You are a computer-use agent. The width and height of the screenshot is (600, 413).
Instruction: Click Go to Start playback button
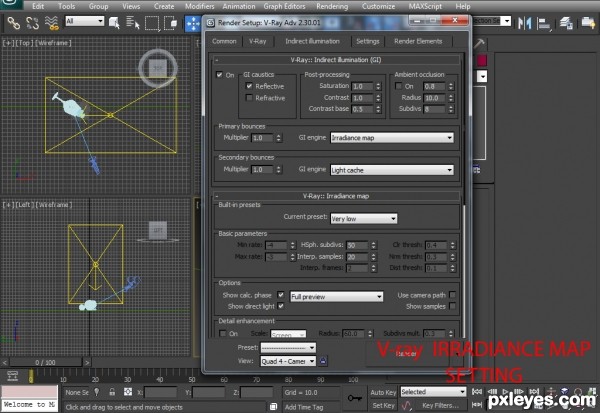pos(477,392)
